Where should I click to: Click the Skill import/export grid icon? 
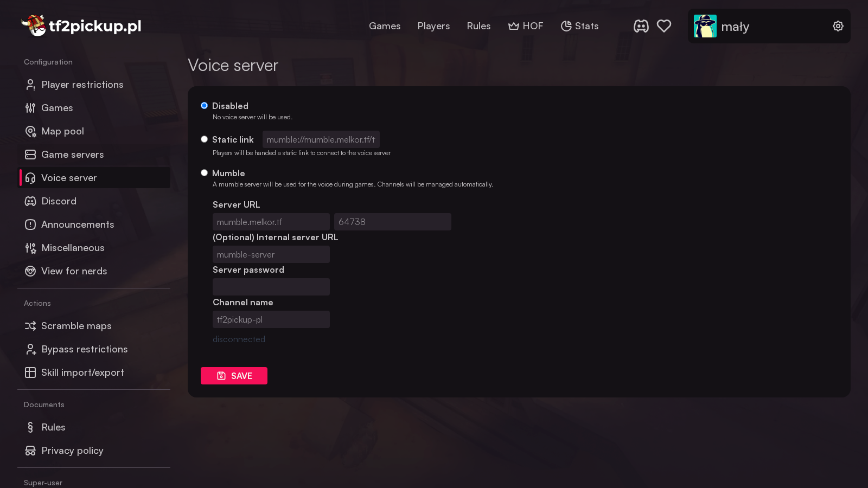pos(30,373)
